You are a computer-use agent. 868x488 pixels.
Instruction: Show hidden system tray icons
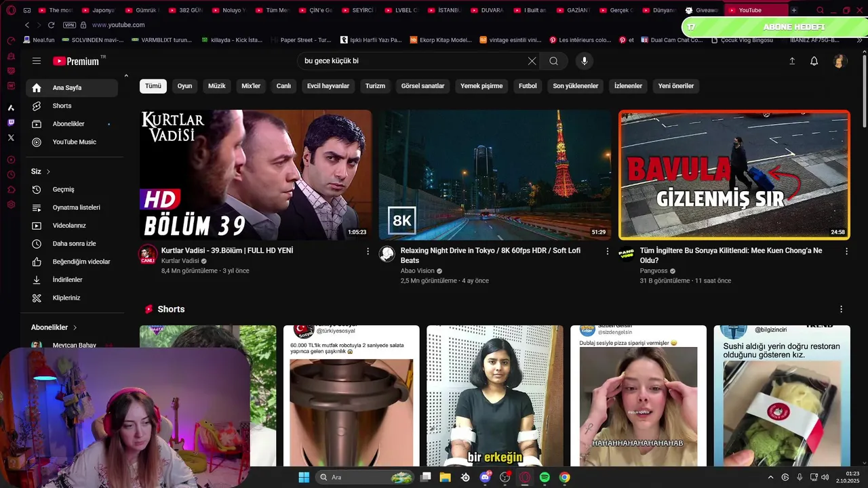(770, 477)
